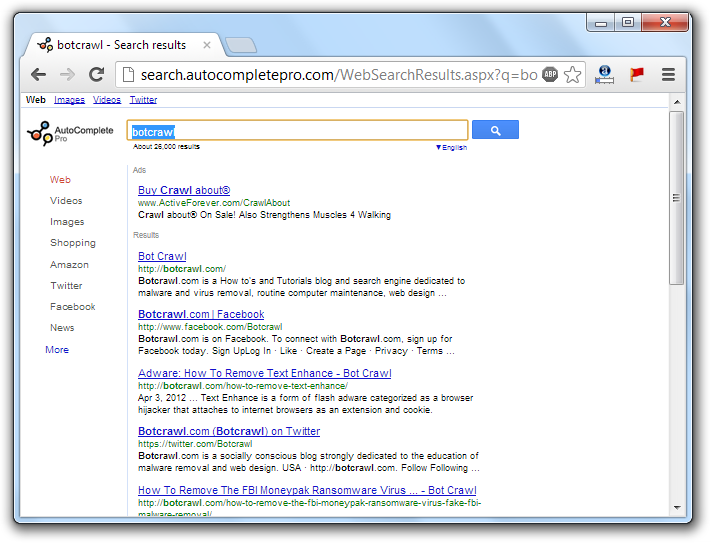Select Facebook in the left sidebar
The width and height of the screenshot is (711, 543).
(73, 307)
